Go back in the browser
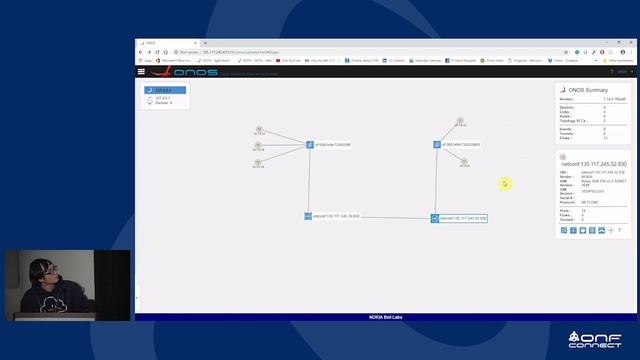 (140, 52)
